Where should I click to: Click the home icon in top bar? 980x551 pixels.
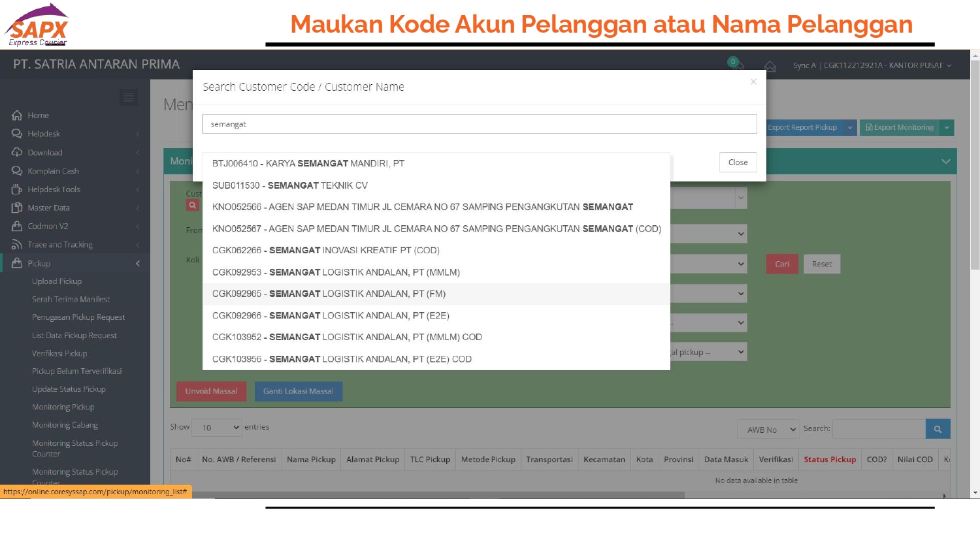click(770, 66)
